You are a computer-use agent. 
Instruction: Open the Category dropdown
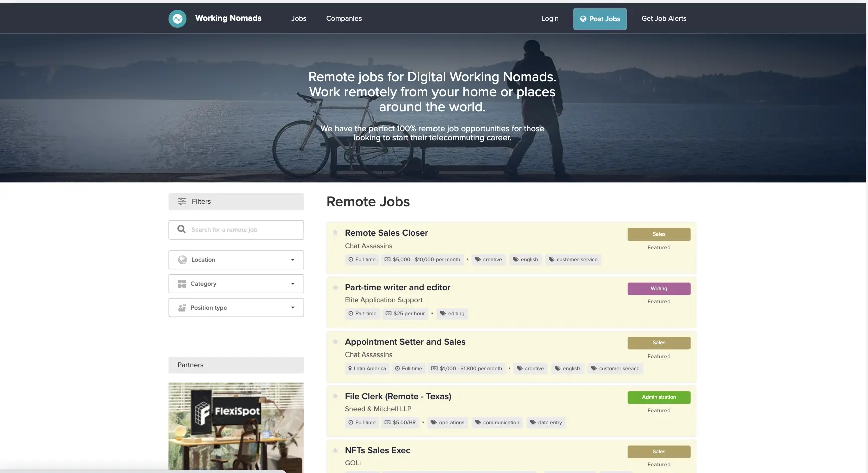pyautogui.click(x=292, y=284)
